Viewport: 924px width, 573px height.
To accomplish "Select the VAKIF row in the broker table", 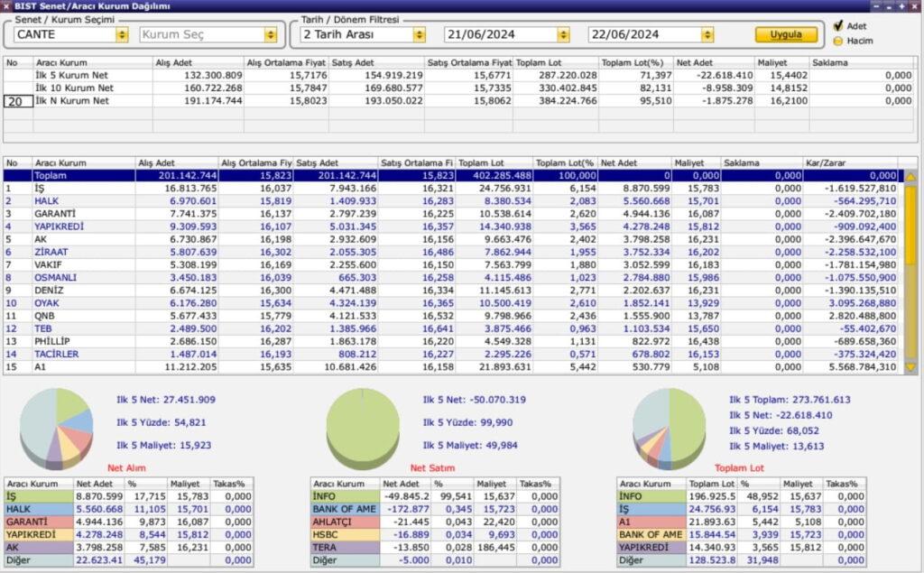I will [453, 265].
